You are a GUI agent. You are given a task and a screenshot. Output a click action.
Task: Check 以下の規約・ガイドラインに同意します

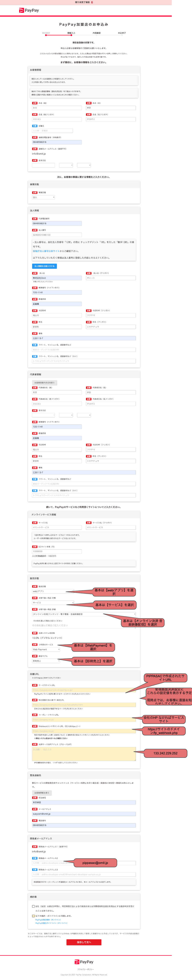33,916
